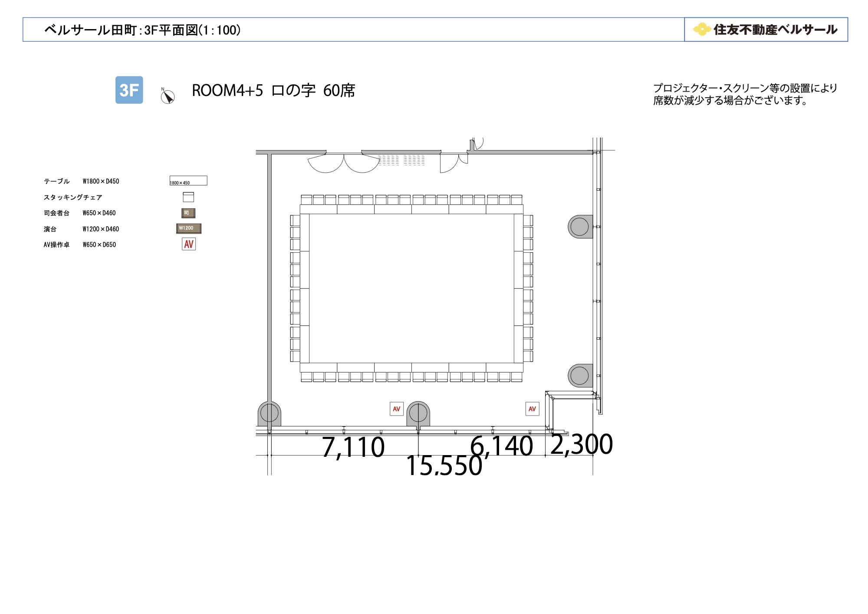
Task: Click the north compass arrow icon
Action: (168, 96)
